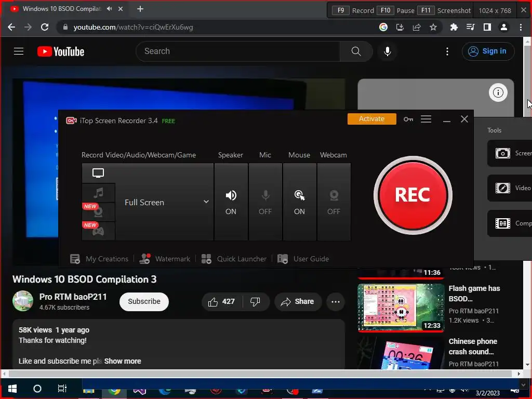
Task: Open the YouTube guide hamburger menu
Action: (x=19, y=51)
